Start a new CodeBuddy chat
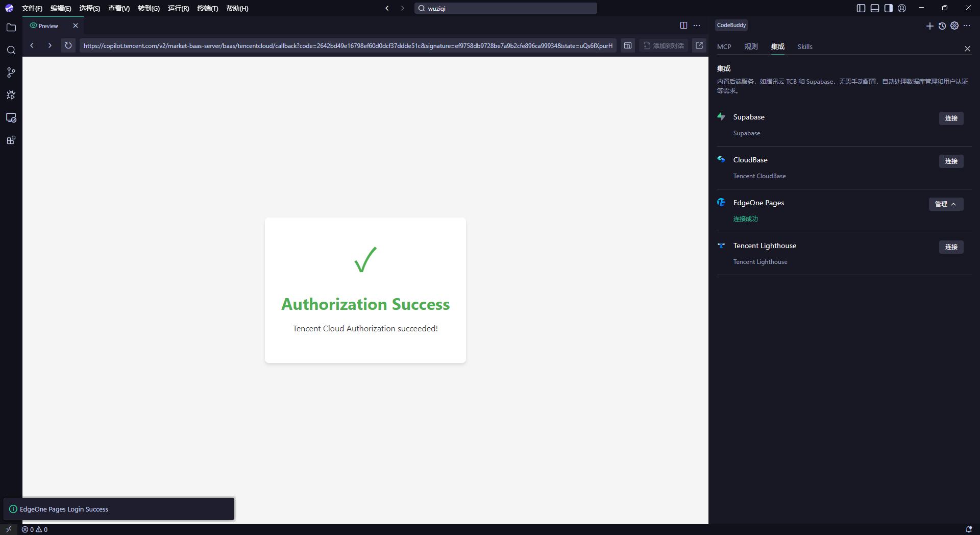Image resolution: width=980 pixels, height=535 pixels. pos(929,26)
